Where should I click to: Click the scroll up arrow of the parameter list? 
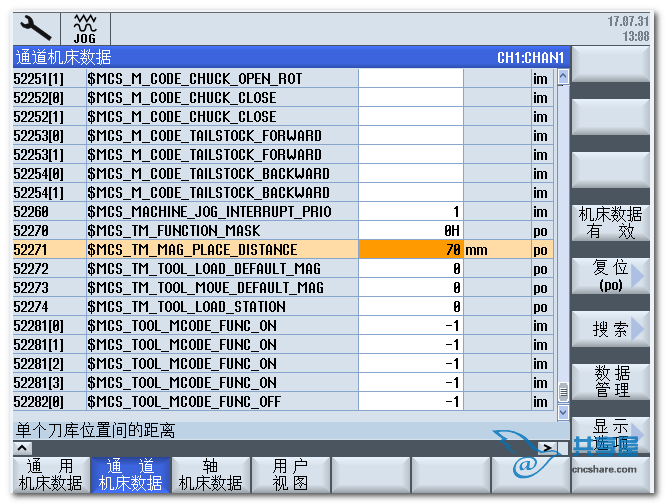tap(562, 76)
